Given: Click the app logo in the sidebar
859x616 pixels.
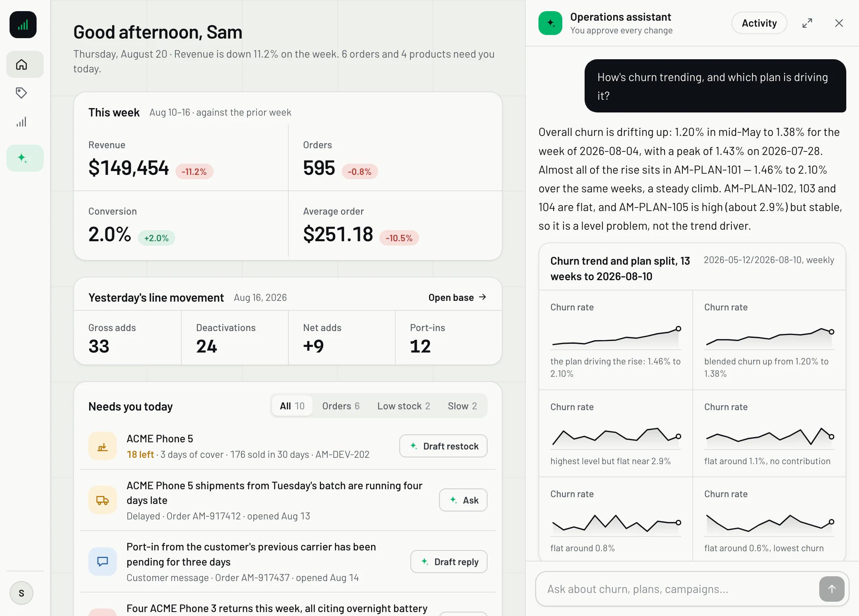Looking at the screenshot, I should point(23,25).
